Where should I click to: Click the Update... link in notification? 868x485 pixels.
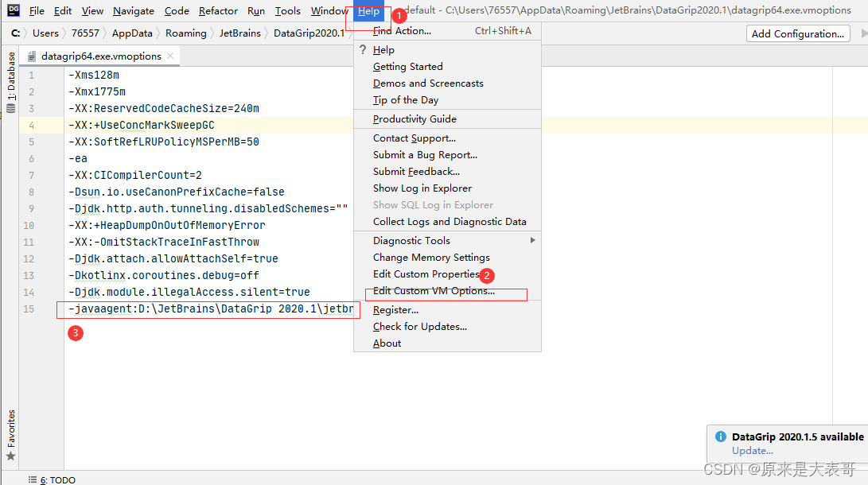tap(753, 451)
